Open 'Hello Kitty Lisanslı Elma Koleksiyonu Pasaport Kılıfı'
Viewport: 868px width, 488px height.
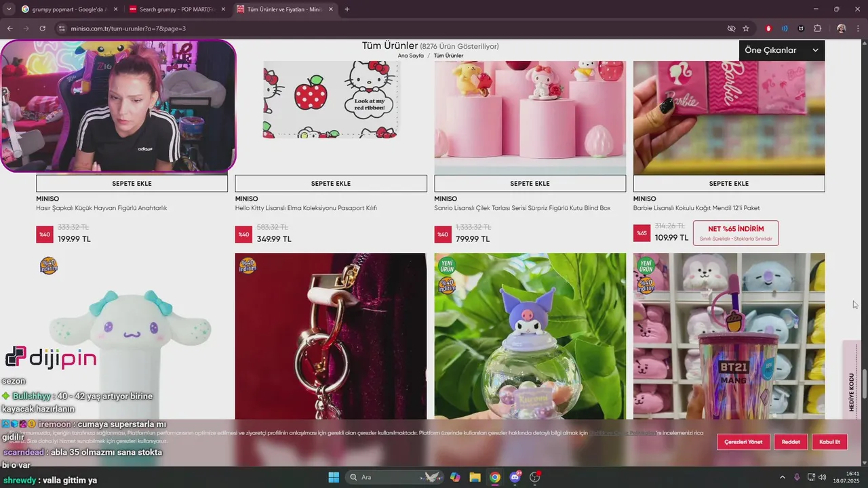coord(306,208)
